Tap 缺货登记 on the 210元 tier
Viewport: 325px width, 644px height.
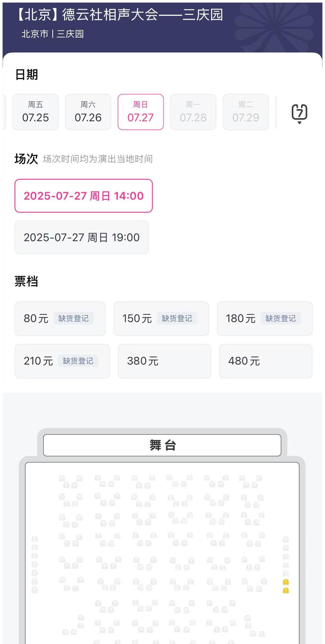pyautogui.click(x=78, y=361)
